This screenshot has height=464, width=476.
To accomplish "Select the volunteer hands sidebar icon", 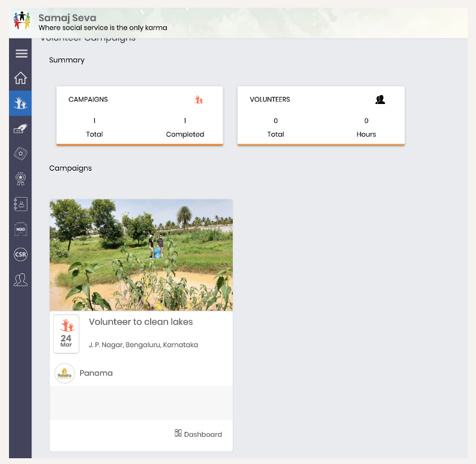I will click(21, 103).
